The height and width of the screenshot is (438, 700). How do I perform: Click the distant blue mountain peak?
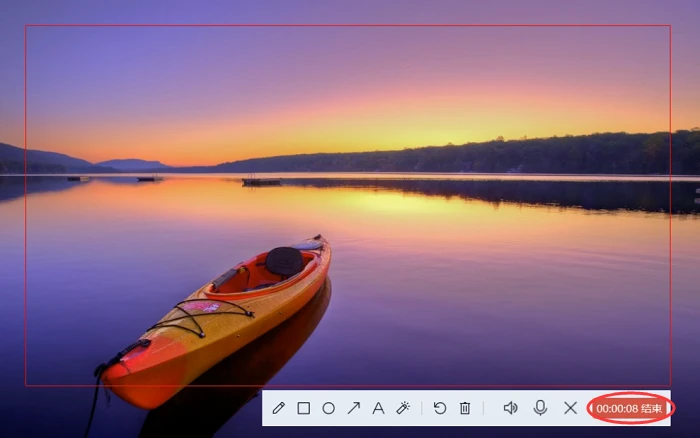point(133,163)
